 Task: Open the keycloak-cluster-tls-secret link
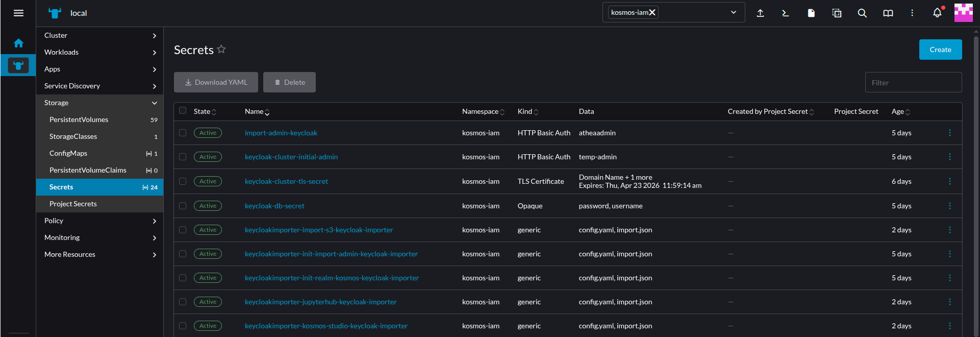click(x=286, y=181)
